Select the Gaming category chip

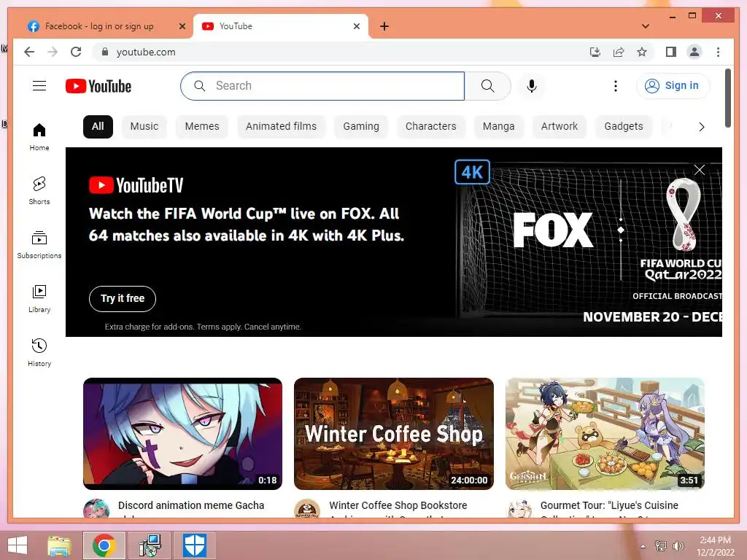pyautogui.click(x=361, y=126)
